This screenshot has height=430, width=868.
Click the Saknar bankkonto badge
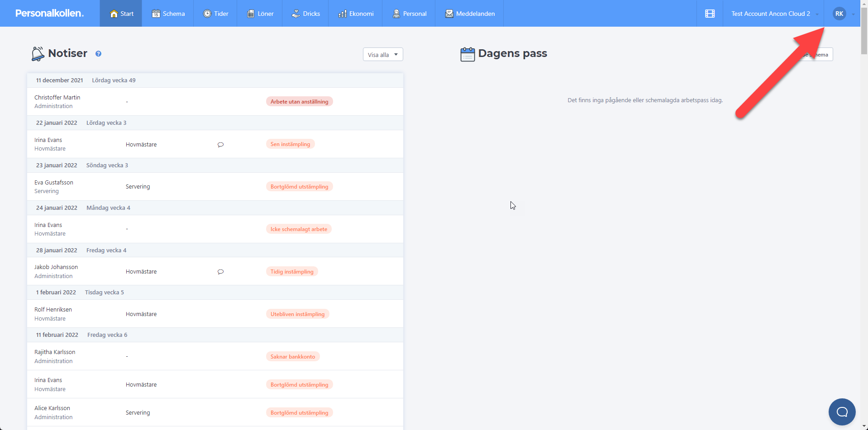(x=293, y=356)
